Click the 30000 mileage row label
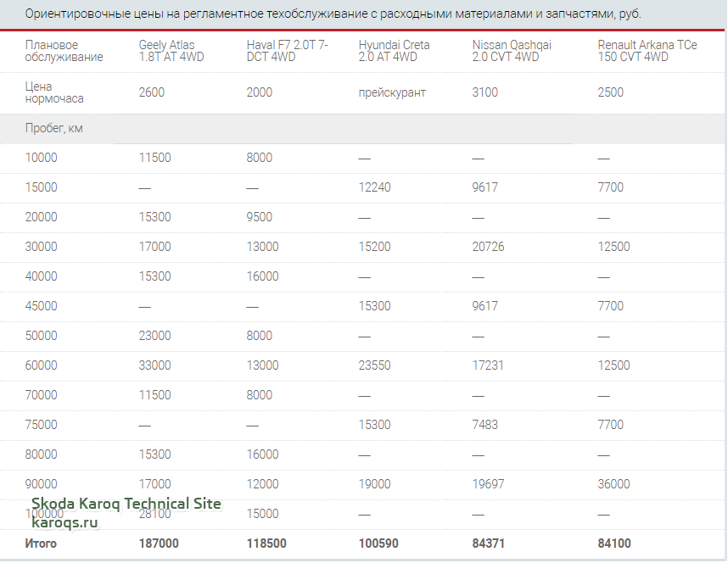The height and width of the screenshot is (563, 728). [42, 247]
